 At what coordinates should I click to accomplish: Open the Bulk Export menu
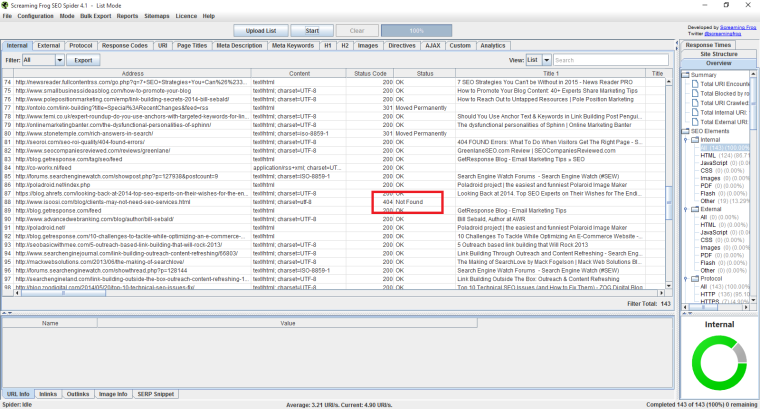95,16
